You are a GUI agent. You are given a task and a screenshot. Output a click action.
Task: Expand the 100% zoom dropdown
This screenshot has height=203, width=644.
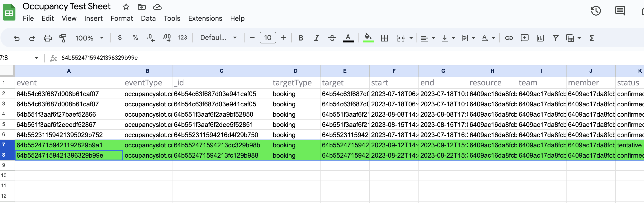coord(89,38)
